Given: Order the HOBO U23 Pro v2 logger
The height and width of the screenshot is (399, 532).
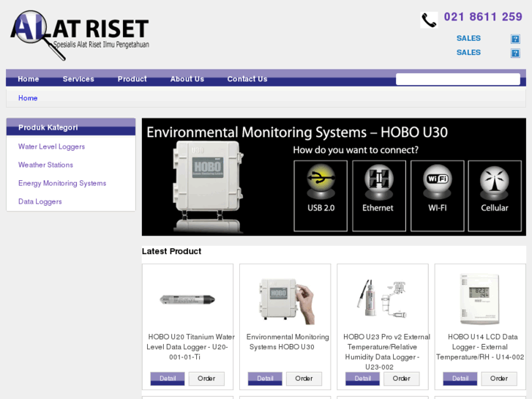Looking at the screenshot, I should tap(401, 379).
